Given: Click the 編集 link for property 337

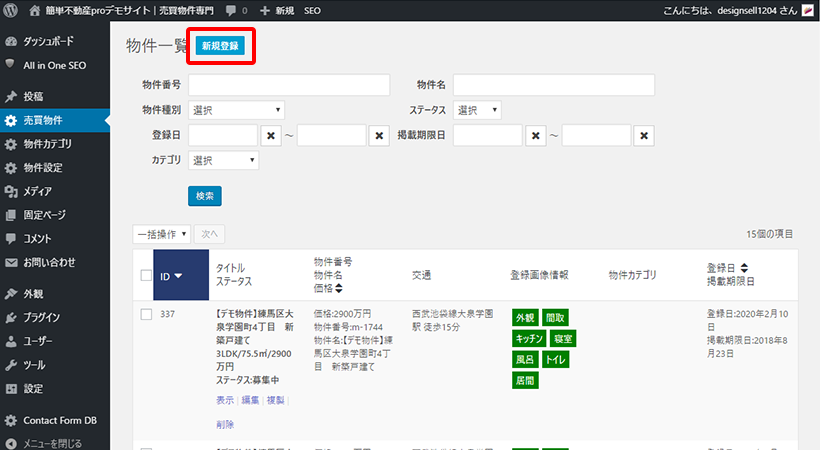Looking at the screenshot, I should [x=249, y=400].
